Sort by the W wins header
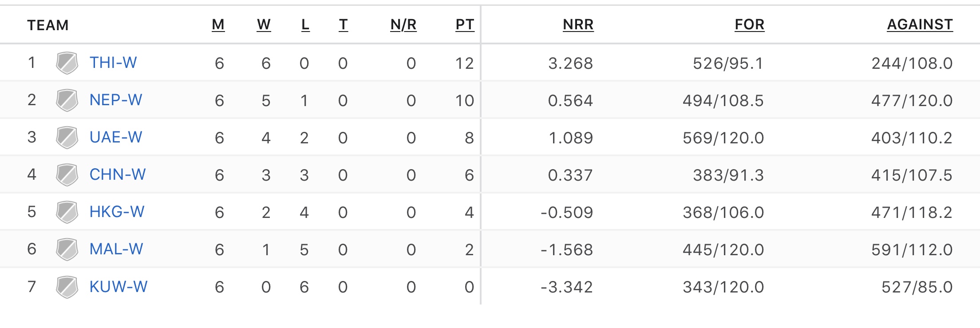This screenshot has width=980, height=328. pos(264,25)
